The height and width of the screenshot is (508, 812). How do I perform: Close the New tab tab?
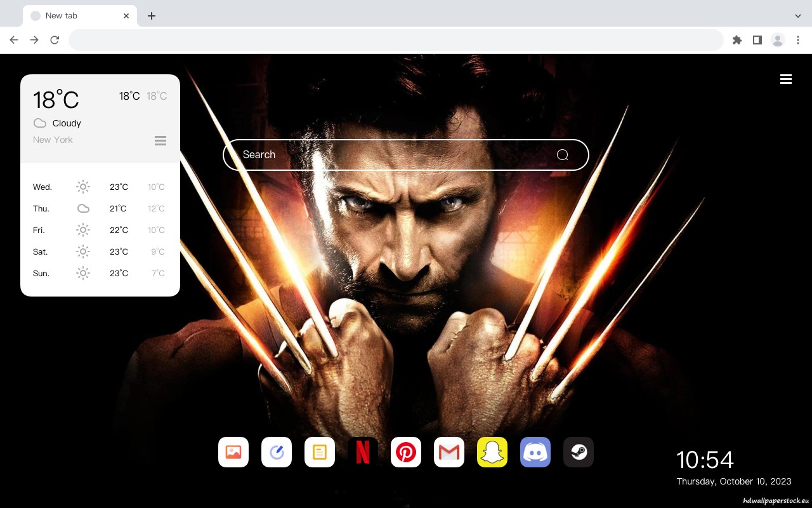tap(126, 16)
